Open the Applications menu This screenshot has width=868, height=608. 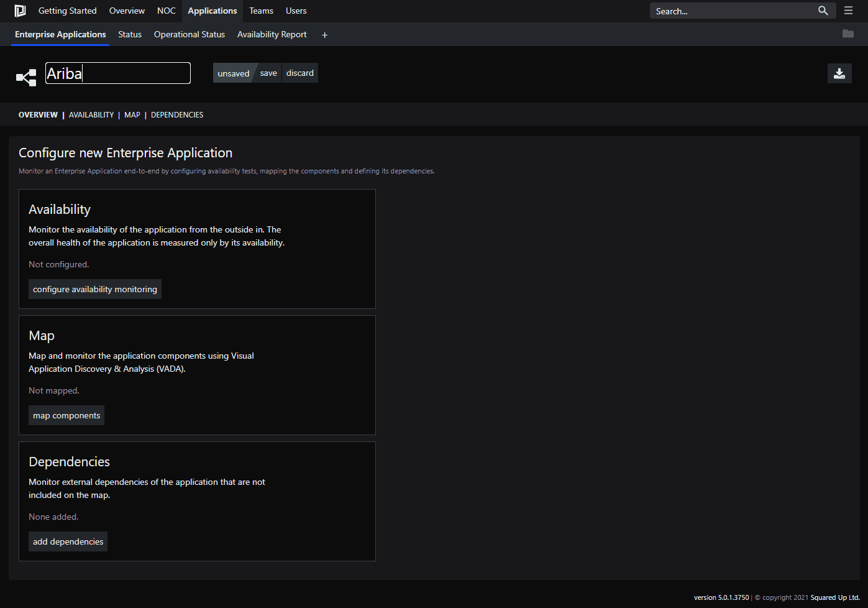(212, 11)
